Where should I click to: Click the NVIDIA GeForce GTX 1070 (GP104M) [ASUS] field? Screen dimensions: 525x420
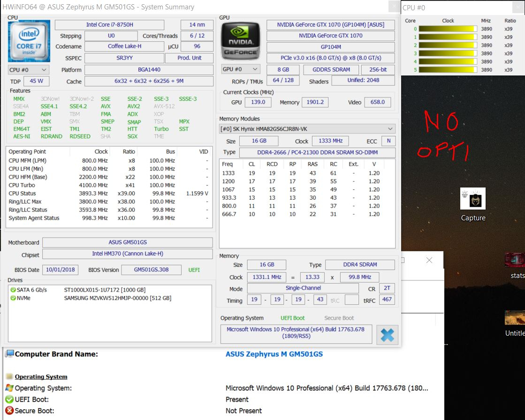coord(330,25)
